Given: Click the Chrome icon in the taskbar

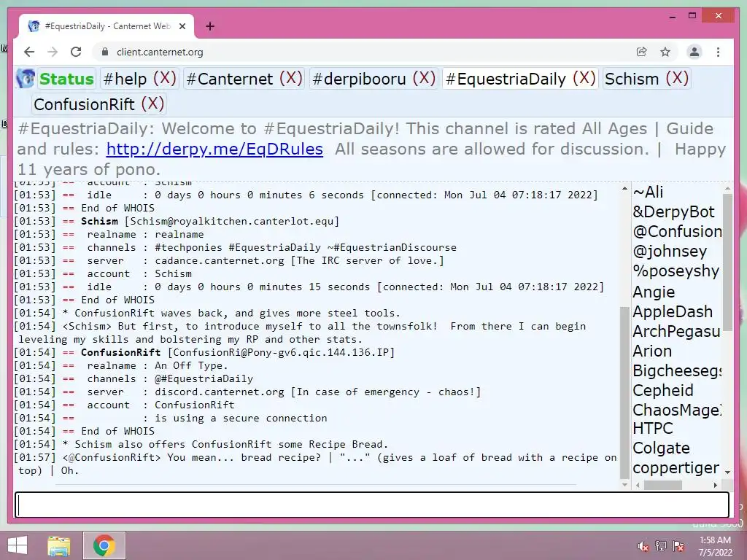Looking at the screenshot, I should click(x=104, y=545).
